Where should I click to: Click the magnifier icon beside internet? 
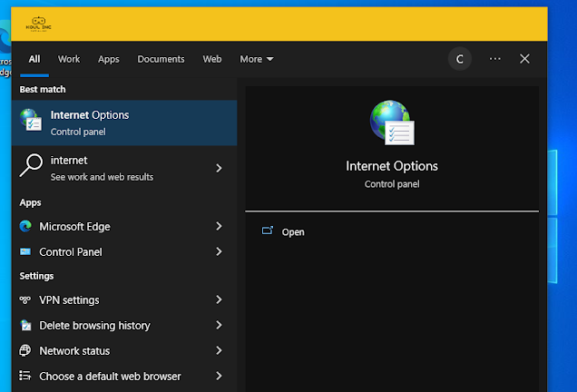click(x=31, y=165)
